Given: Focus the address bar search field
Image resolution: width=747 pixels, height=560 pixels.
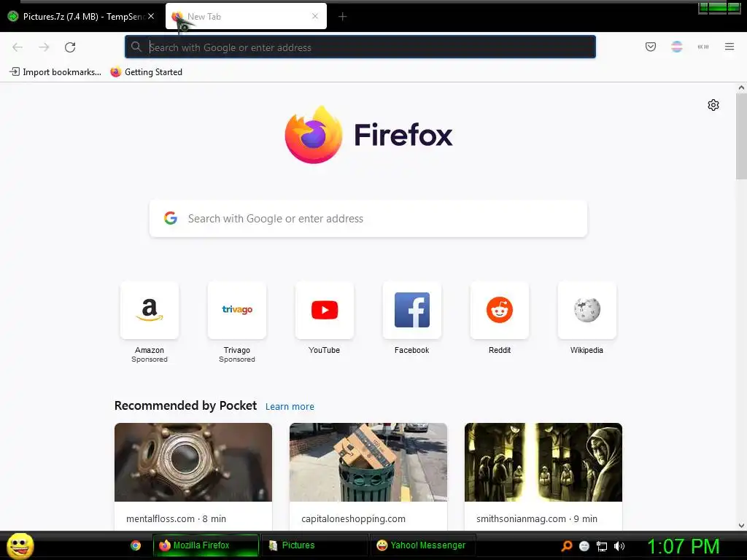Looking at the screenshot, I should coord(360,47).
